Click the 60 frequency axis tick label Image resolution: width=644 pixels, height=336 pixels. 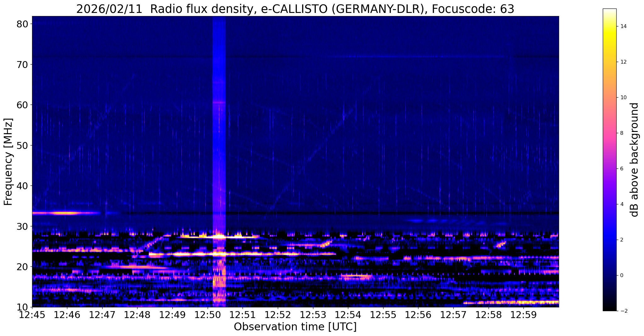tap(23, 105)
